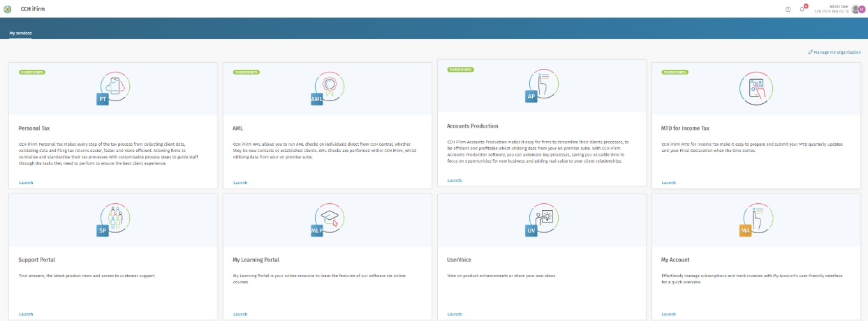Launch My Learning Portal
This screenshot has width=868, height=321.
240,314
